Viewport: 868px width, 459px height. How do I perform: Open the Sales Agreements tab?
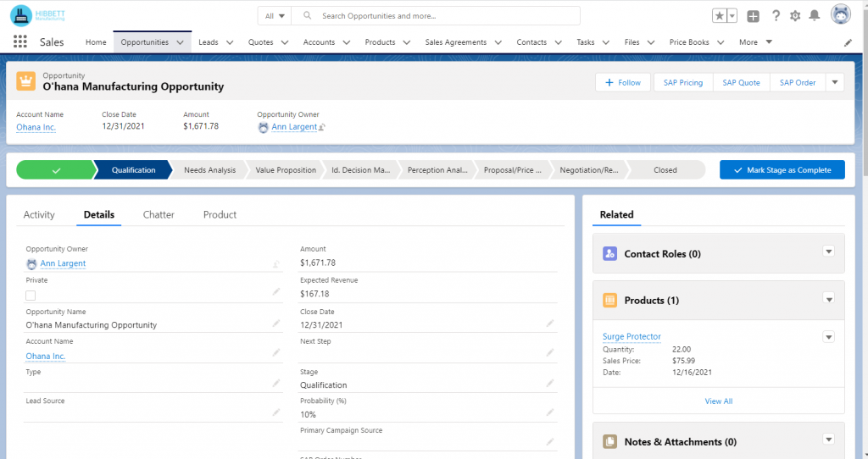pos(455,42)
